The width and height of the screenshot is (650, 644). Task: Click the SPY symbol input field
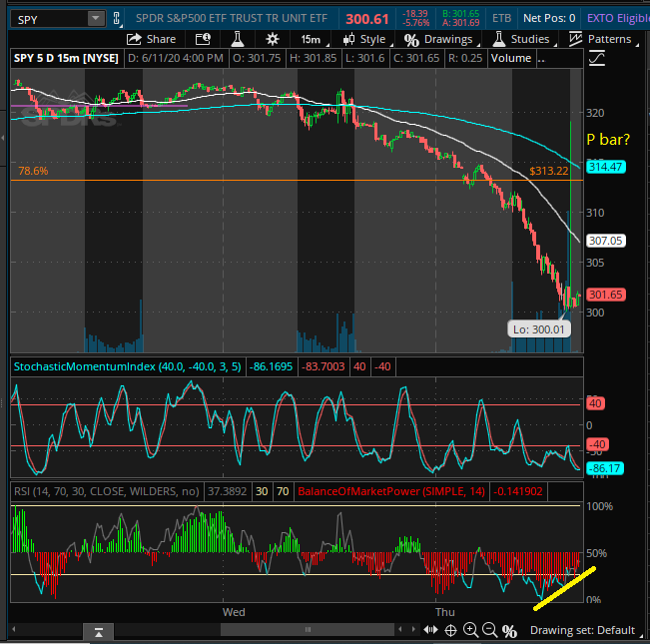[x=50, y=19]
